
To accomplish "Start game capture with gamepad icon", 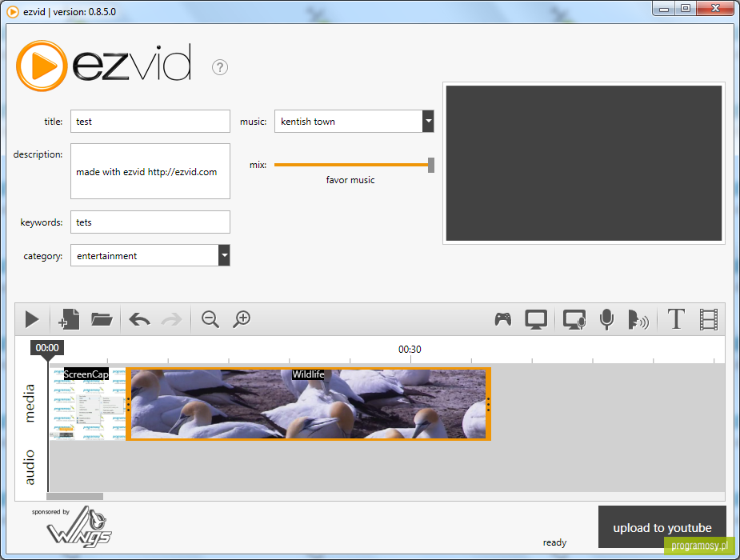I will pyautogui.click(x=503, y=319).
